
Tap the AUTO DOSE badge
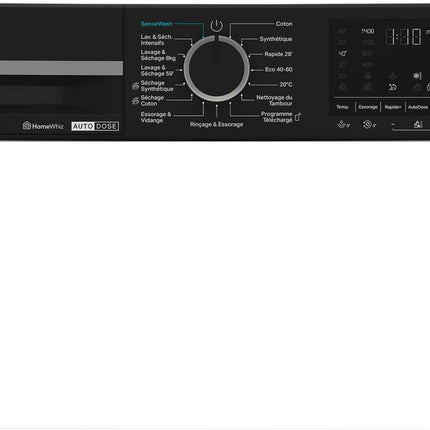95,126
